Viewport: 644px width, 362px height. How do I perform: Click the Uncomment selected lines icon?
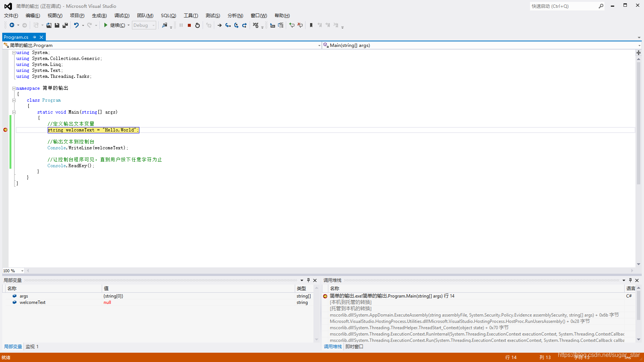pyautogui.click(x=300, y=25)
